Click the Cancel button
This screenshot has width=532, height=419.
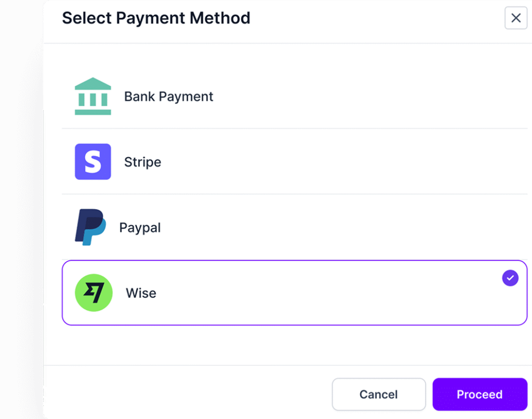click(379, 394)
